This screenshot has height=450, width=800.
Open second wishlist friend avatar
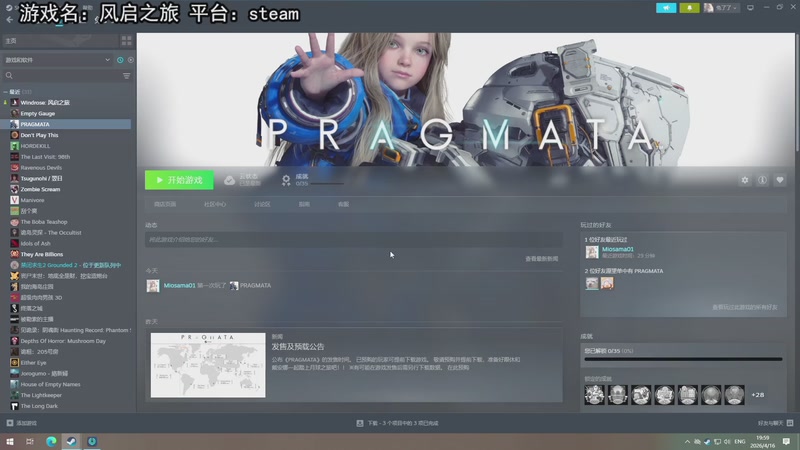click(607, 283)
